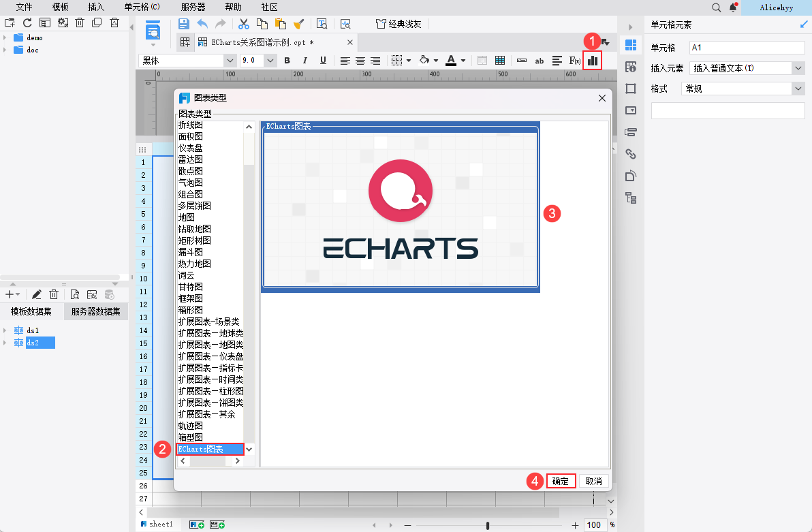Click the pencil edit dataset icon
The height and width of the screenshot is (532, 812).
tap(37, 294)
